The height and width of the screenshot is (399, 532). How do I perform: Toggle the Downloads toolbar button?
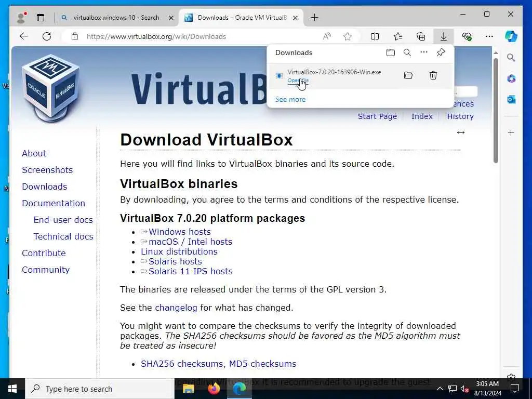tap(444, 36)
